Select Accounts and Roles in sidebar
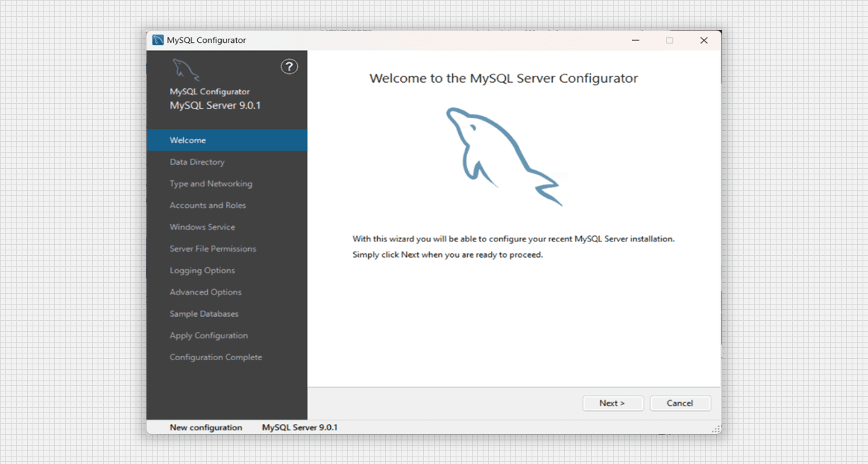Viewport: 868px width, 464px height. coord(208,206)
